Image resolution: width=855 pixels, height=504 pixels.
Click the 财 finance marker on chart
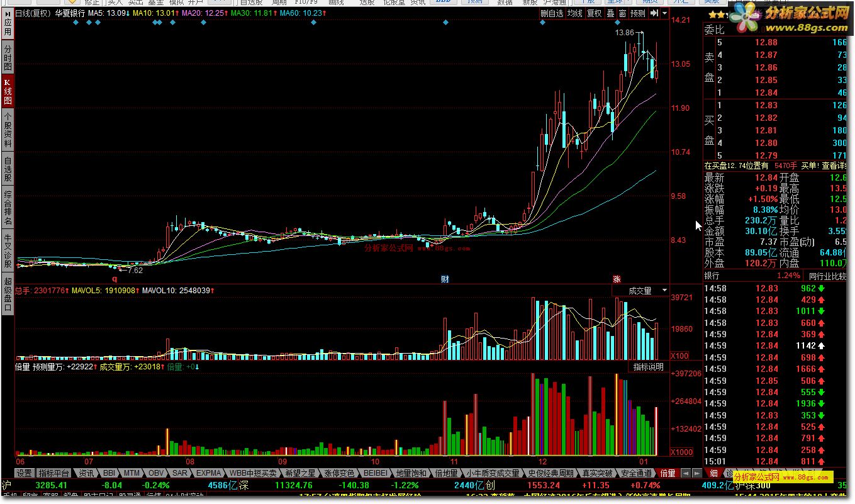pyautogui.click(x=444, y=279)
